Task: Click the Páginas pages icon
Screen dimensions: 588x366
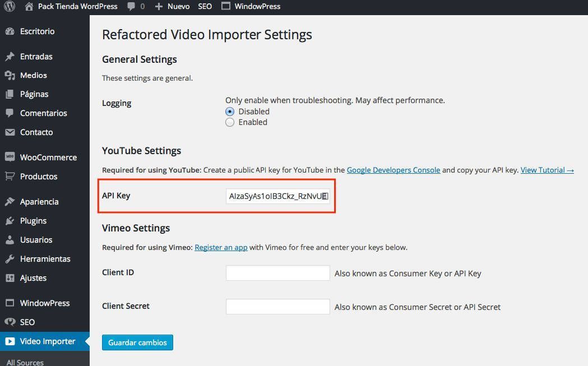Action: (x=10, y=94)
